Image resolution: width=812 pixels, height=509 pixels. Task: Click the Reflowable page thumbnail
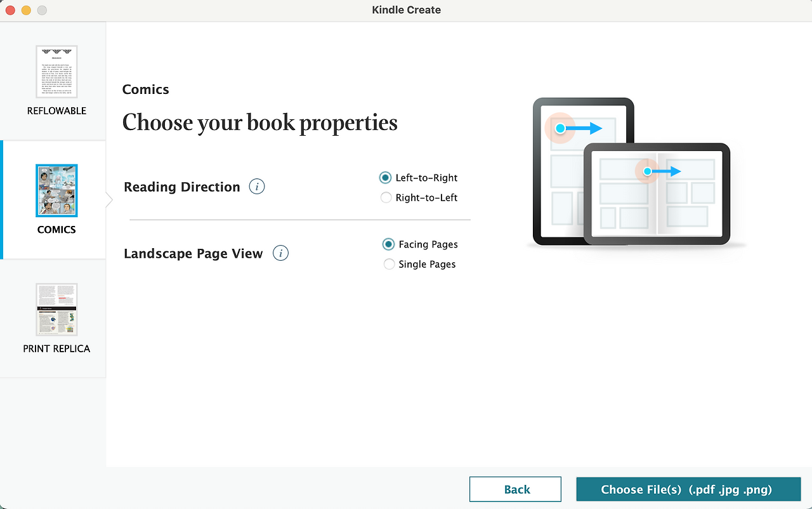point(56,72)
